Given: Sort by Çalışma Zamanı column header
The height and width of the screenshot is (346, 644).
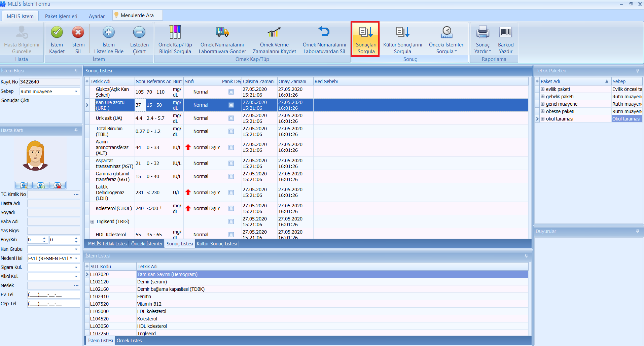Looking at the screenshot, I should point(259,81).
